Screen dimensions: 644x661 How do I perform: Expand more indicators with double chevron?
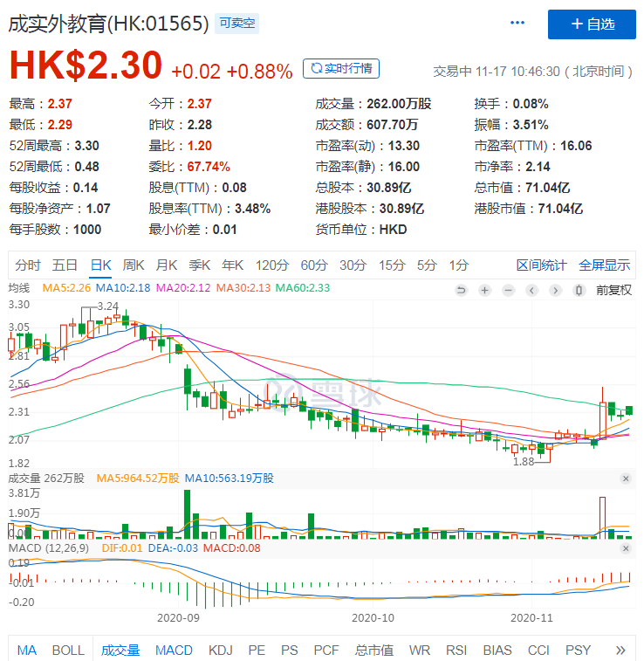pos(620,650)
